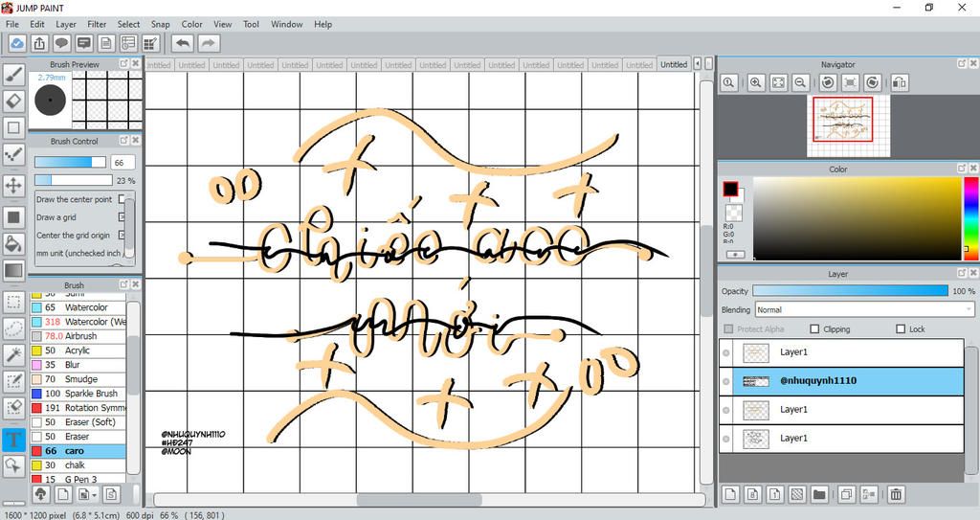Pop out the Layer panel
The width and height of the screenshot is (980, 520).
click(962, 274)
